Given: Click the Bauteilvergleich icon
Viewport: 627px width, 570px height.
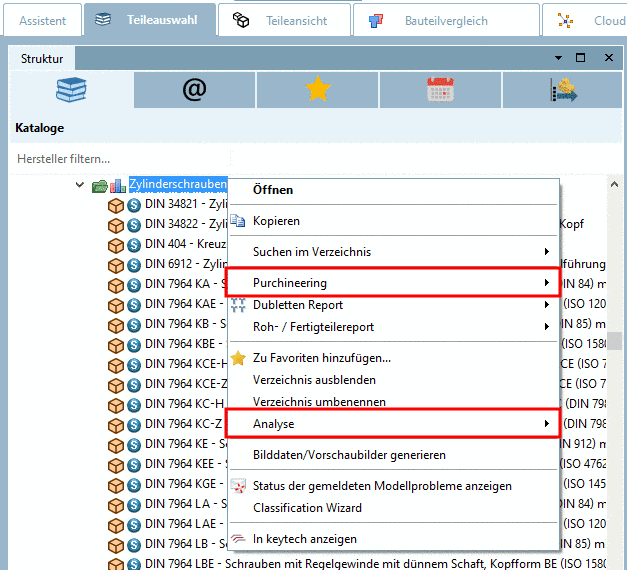Looking at the screenshot, I should [375, 20].
